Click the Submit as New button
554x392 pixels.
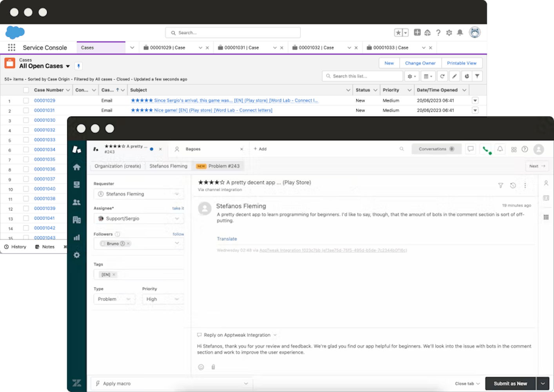click(x=510, y=383)
